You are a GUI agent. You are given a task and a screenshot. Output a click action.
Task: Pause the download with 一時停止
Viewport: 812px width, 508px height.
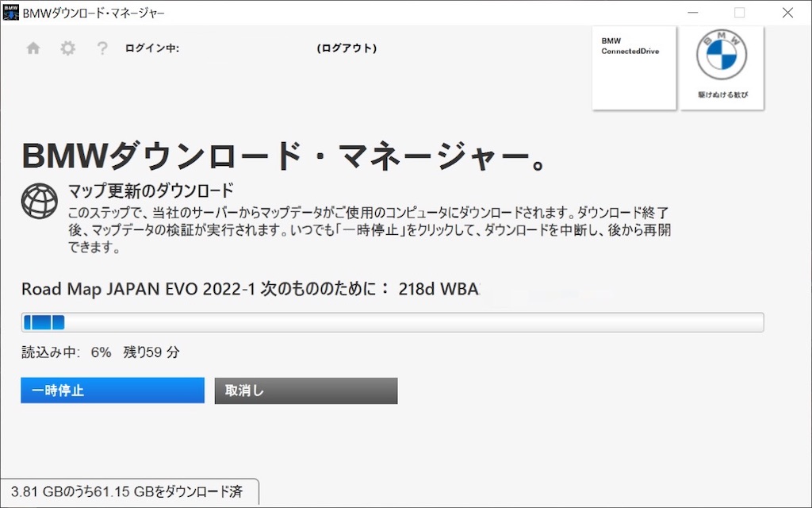(x=112, y=391)
